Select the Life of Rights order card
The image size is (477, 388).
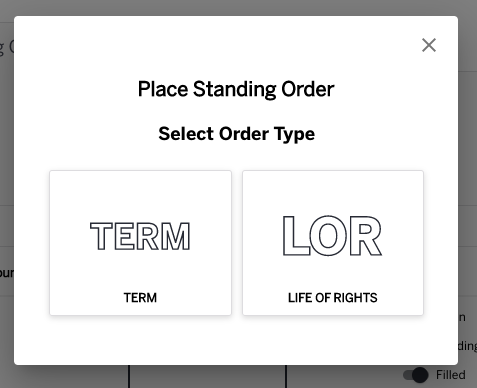click(333, 243)
